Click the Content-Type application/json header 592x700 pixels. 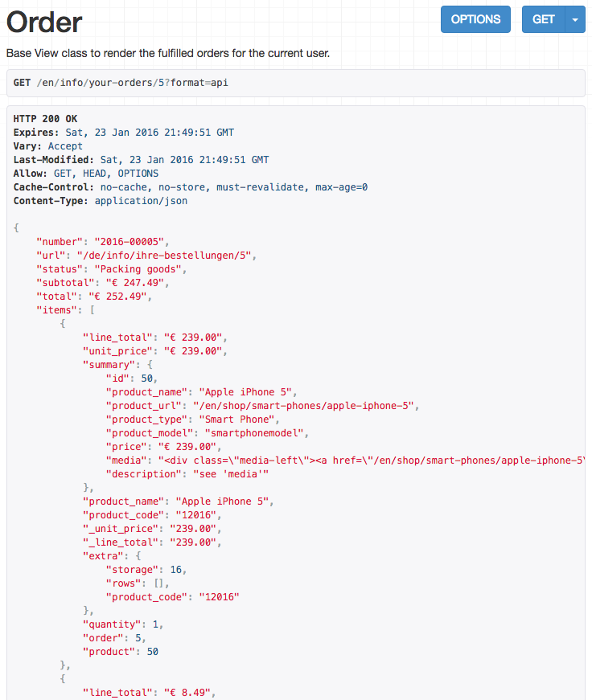point(100,201)
